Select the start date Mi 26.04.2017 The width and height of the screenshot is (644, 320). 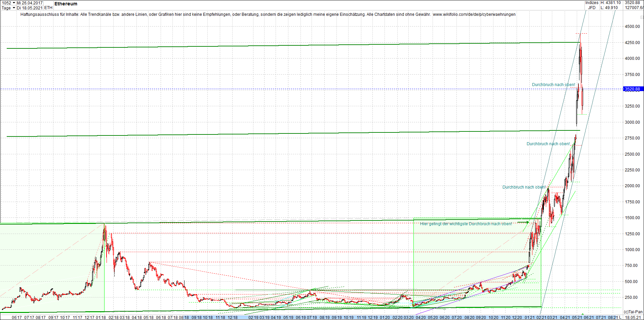30,2
